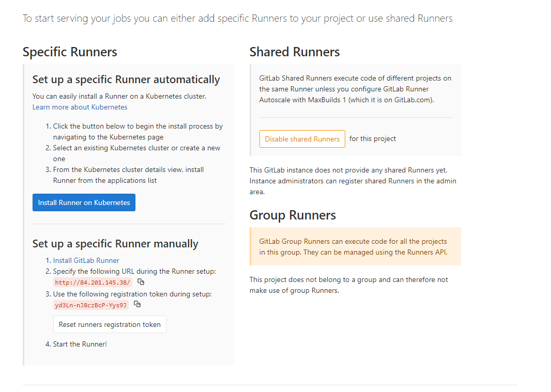The height and width of the screenshot is (392, 551).
Task: Open the Learn more about Kubernetes link
Action: coord(80,107)
